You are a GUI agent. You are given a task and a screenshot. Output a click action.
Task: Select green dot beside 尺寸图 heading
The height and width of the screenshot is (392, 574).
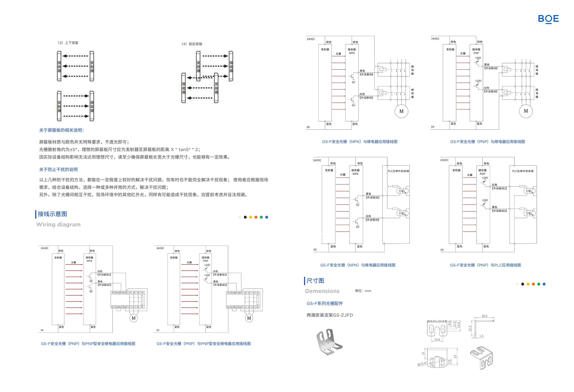click(539, 284)
